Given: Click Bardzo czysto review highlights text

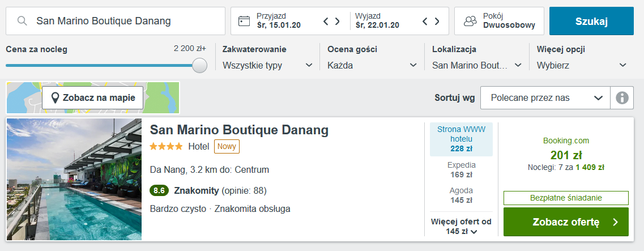Looking at the screenshot, I should coord(220,209).
